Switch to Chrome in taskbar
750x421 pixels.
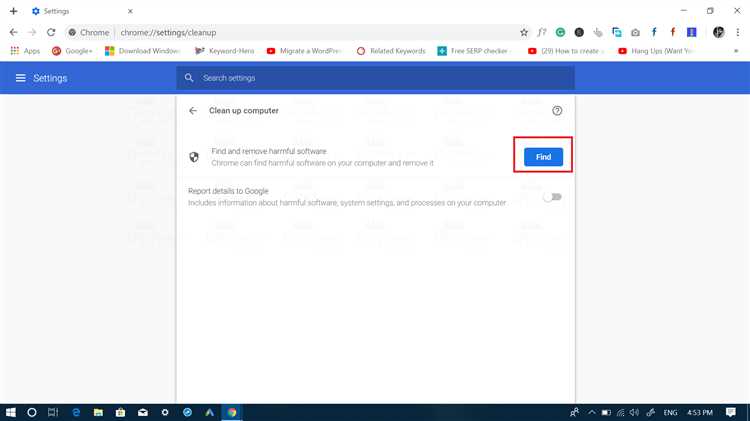point(232,412)
